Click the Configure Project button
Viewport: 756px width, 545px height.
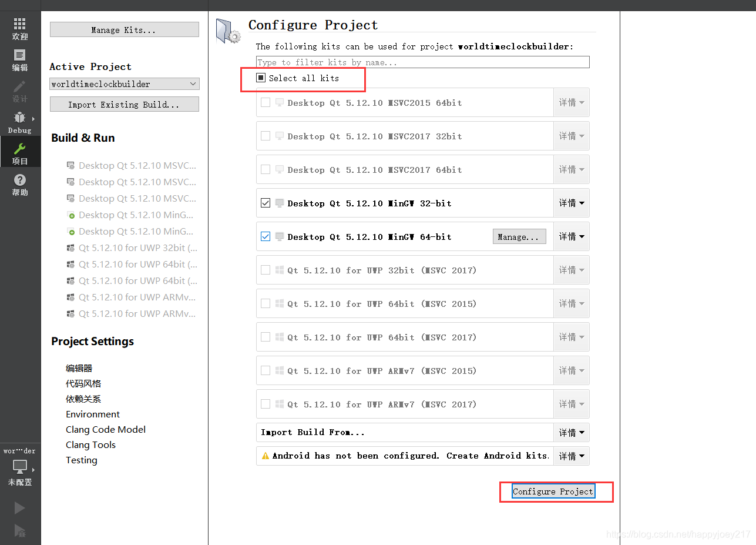tap(553, 491)
